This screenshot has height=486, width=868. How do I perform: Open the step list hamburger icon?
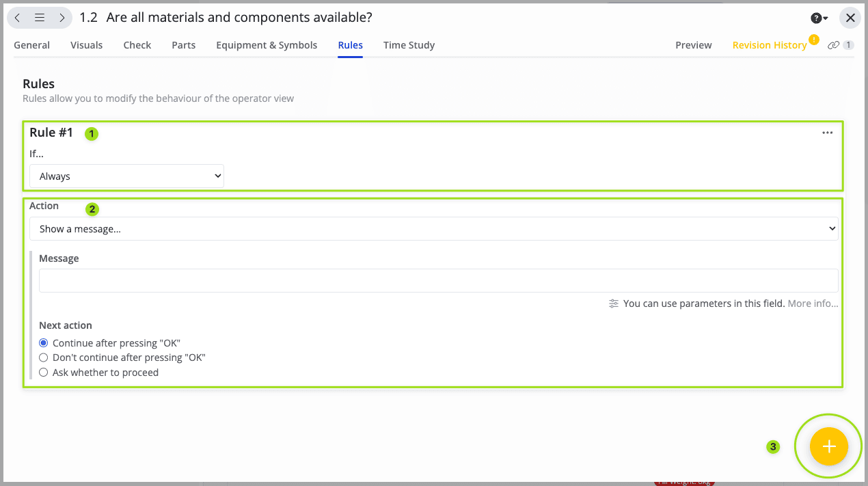40,18
